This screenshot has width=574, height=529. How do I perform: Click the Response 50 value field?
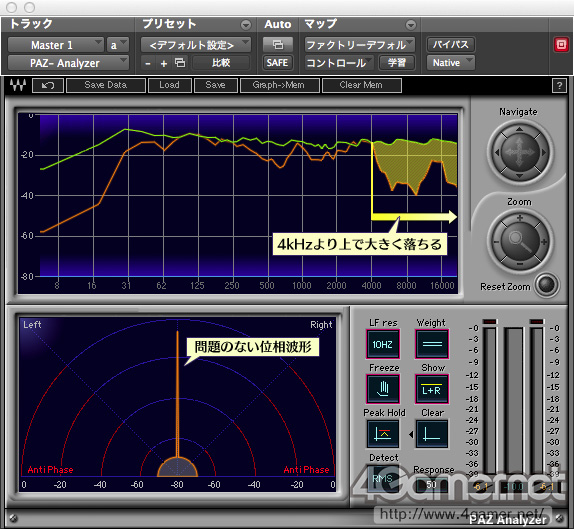(432, 484)
